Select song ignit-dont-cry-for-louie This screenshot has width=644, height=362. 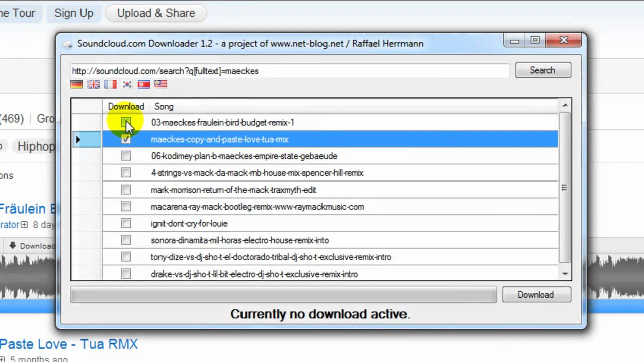189,223
